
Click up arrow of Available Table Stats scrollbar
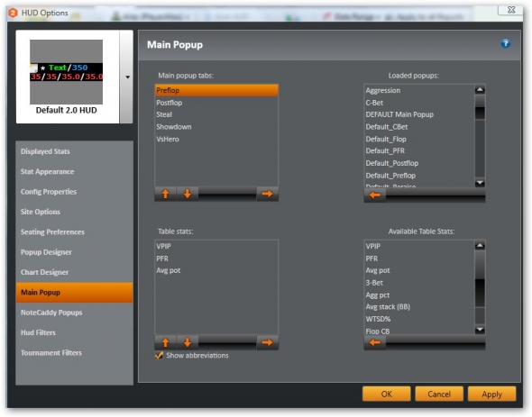point(480,246)
